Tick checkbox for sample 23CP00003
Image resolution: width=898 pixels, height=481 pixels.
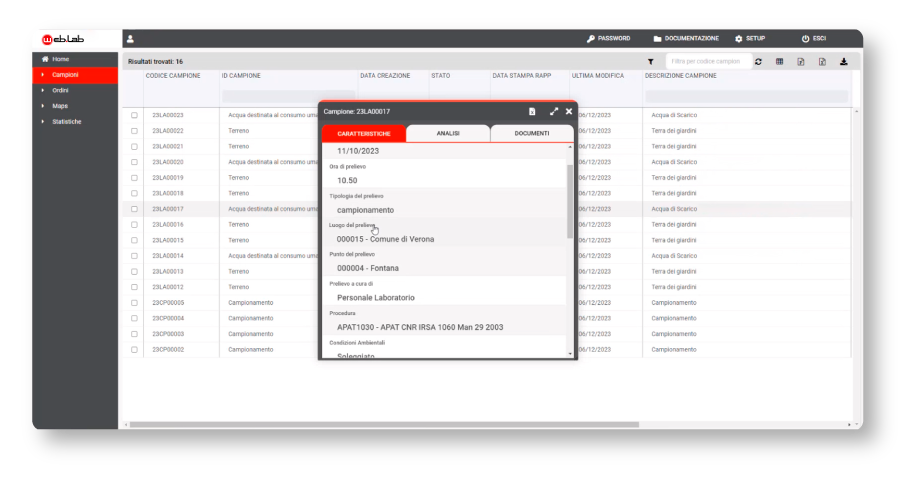134,334
